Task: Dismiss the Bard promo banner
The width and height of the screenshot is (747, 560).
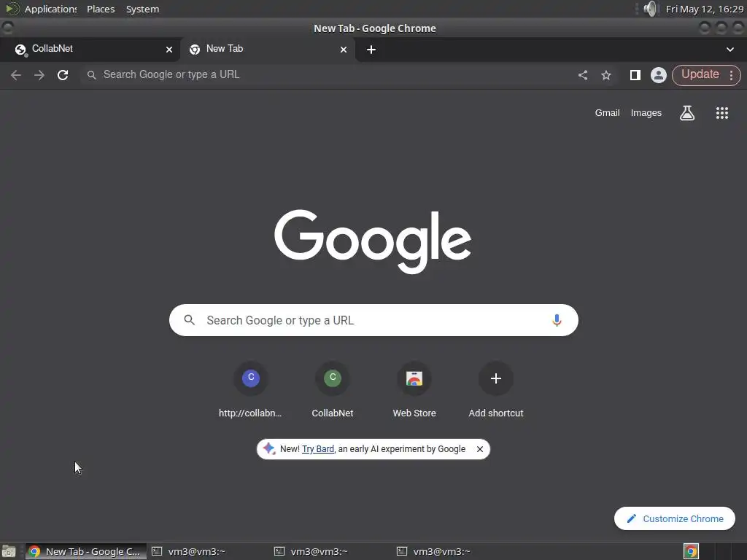Action: [x=480, y=449]
